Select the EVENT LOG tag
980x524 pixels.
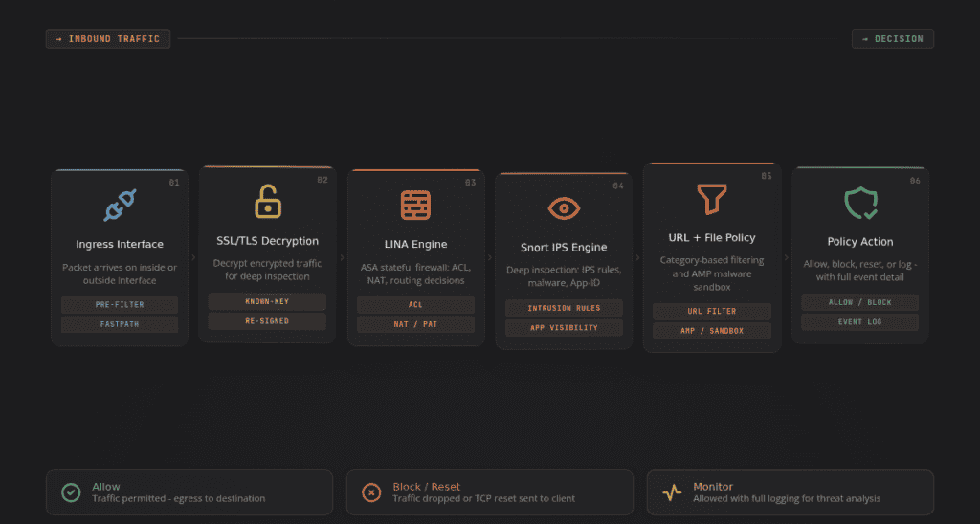point(860,321)
